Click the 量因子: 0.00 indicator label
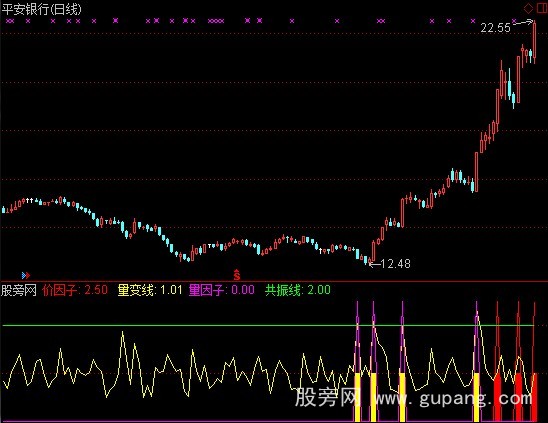The width and height of the screenshot is (548, 423). point(222,290)
